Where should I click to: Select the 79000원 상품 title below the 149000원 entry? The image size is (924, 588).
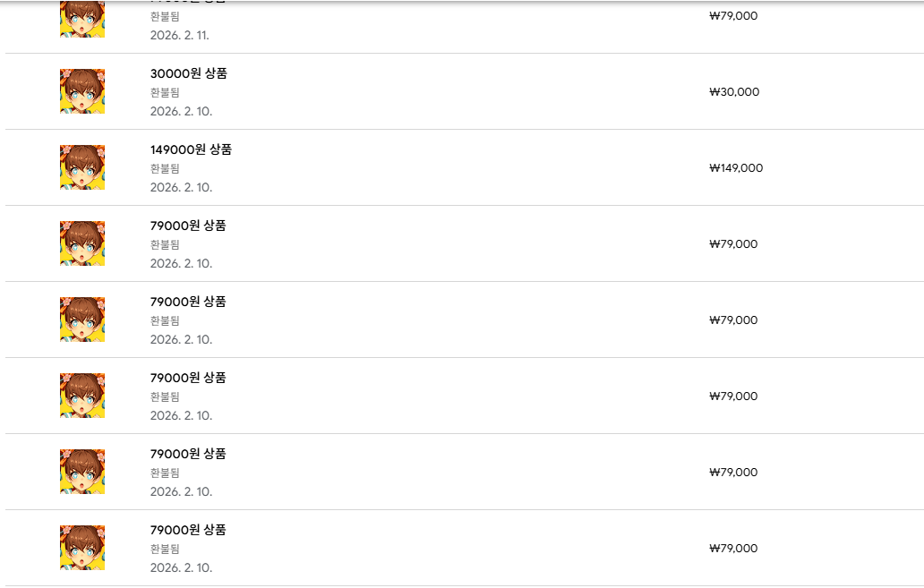click(188, 226)
